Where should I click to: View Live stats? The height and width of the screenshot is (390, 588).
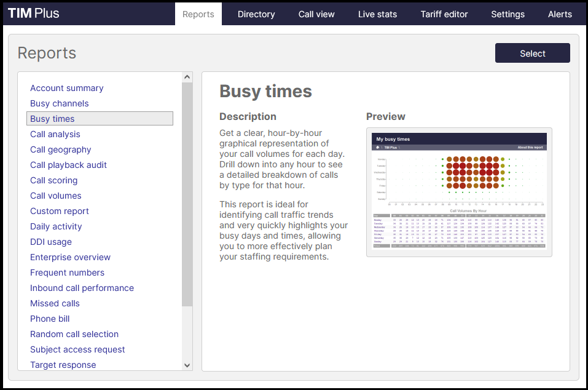pos(377,14)
